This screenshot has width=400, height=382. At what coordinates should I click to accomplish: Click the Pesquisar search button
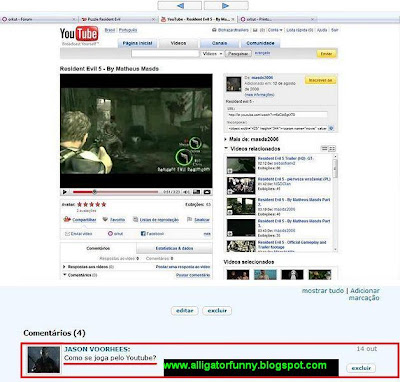[x=238, y=54]
